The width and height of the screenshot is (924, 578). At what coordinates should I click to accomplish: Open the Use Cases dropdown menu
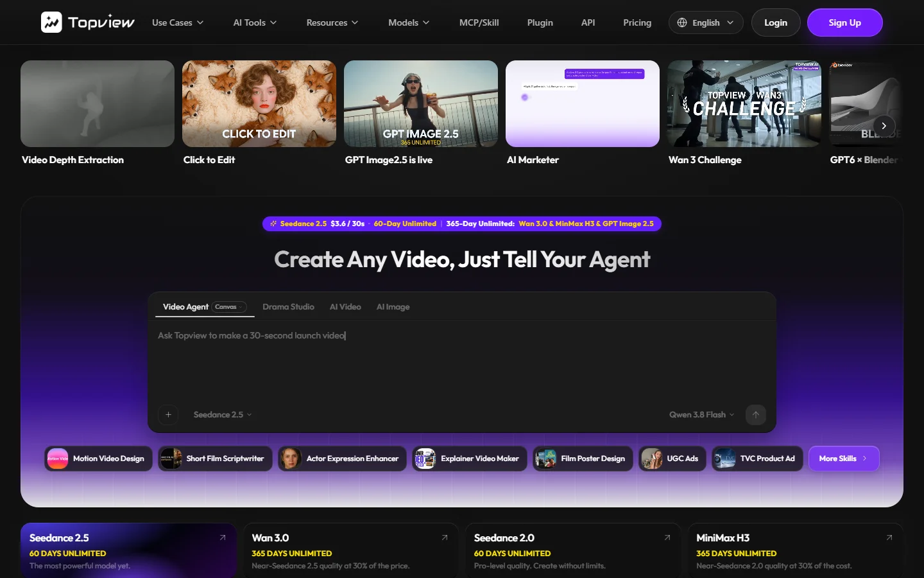[x=178, y=22]
